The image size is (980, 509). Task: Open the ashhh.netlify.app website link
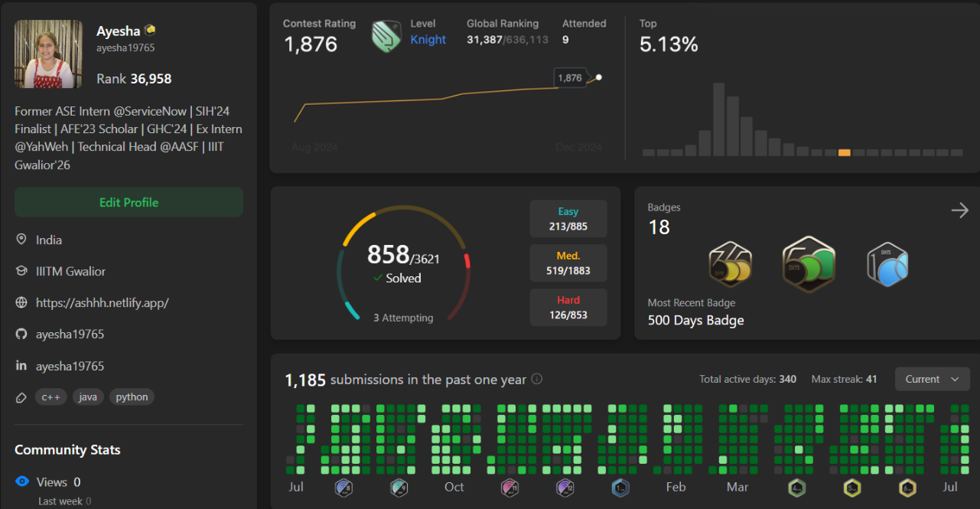coord(102,302)
